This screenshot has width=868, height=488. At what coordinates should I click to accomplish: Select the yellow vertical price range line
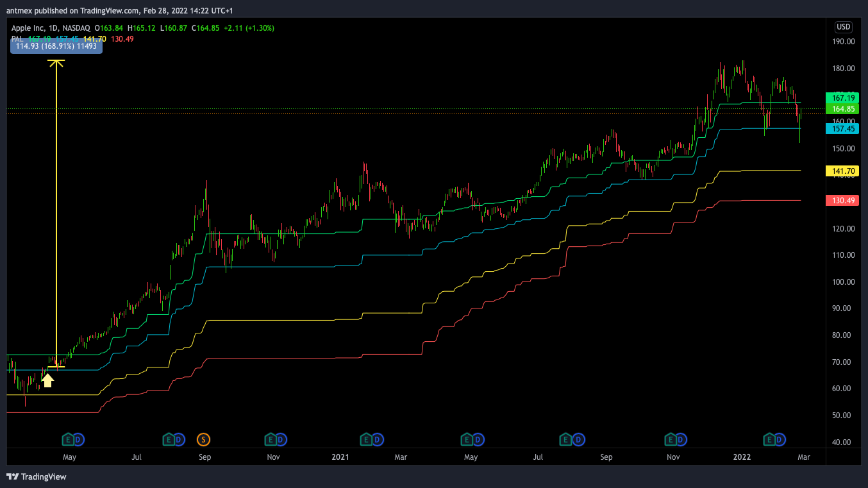click(x=56, y=214)
